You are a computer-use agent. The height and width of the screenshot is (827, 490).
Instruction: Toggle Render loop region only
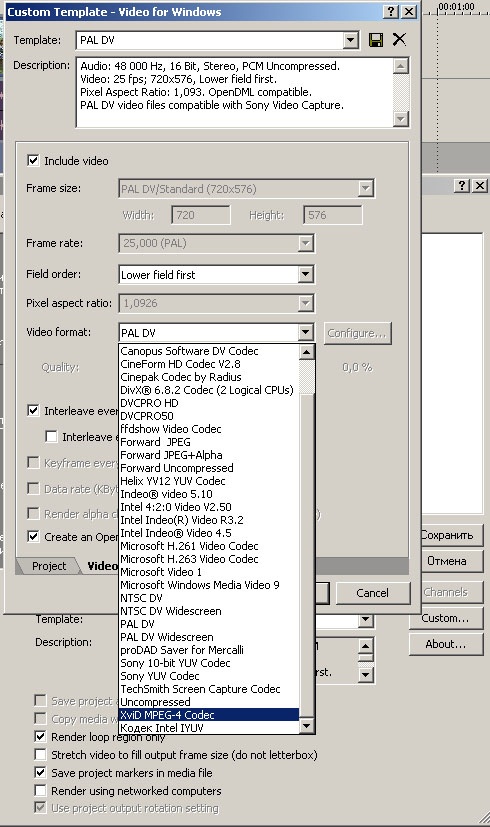coord(40,736)
